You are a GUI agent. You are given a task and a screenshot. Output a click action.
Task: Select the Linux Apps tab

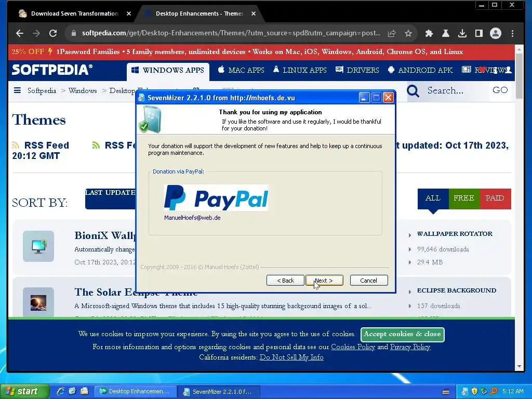point(300,70)
